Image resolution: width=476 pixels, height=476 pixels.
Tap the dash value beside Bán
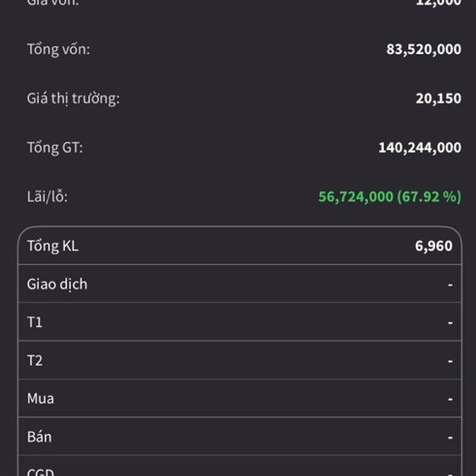coord(450,436)
